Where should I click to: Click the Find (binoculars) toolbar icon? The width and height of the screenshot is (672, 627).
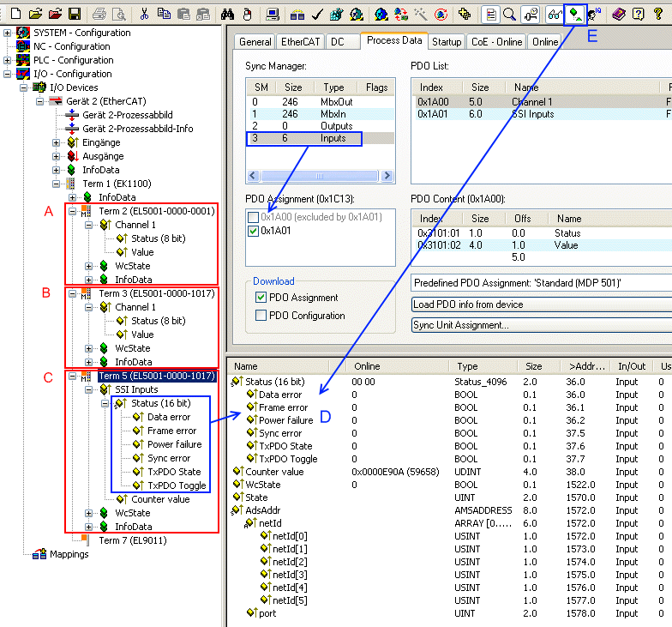228,15
